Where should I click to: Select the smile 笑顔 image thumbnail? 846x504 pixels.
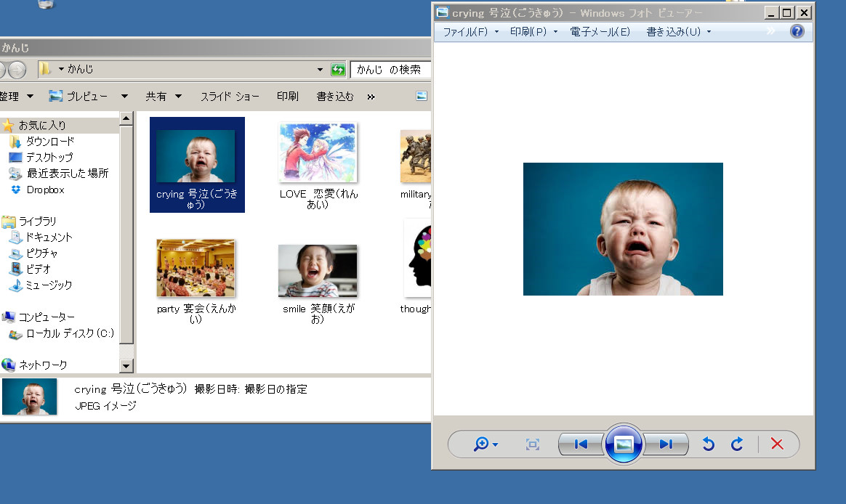(x=318, y=271)
